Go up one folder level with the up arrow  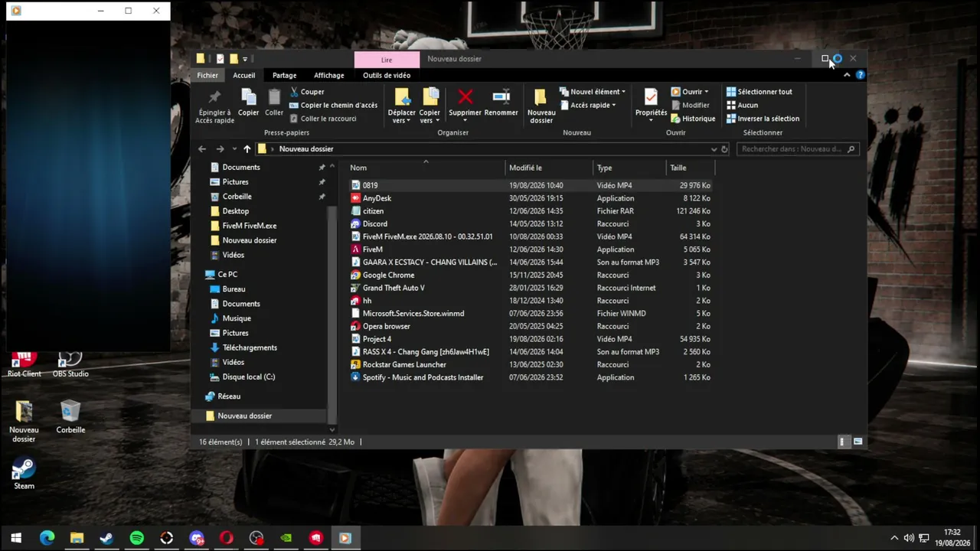(247, 149)
